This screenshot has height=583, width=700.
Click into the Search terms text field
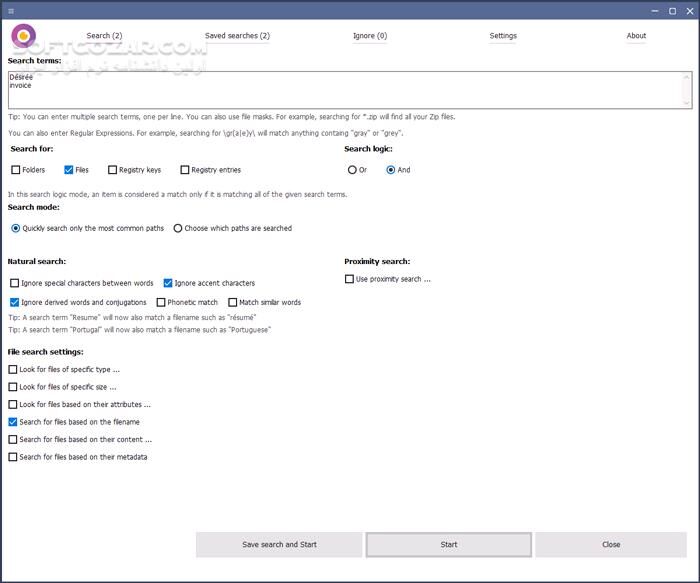point(340,89)
